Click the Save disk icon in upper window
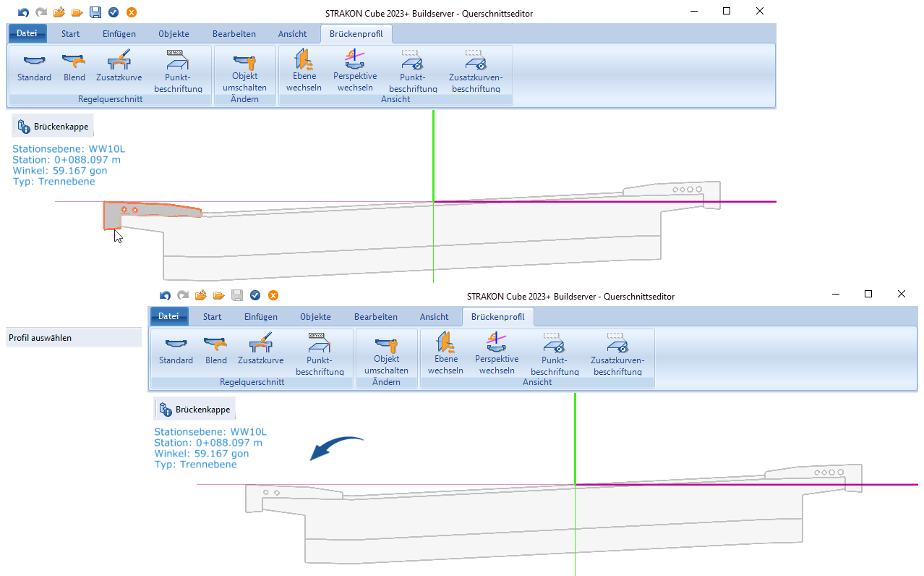This screenshot has height=576, width=924. [95, 12]
